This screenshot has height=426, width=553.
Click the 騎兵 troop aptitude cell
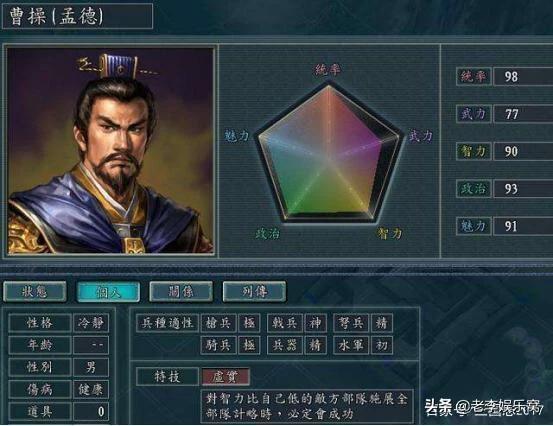tap(218, 345)
